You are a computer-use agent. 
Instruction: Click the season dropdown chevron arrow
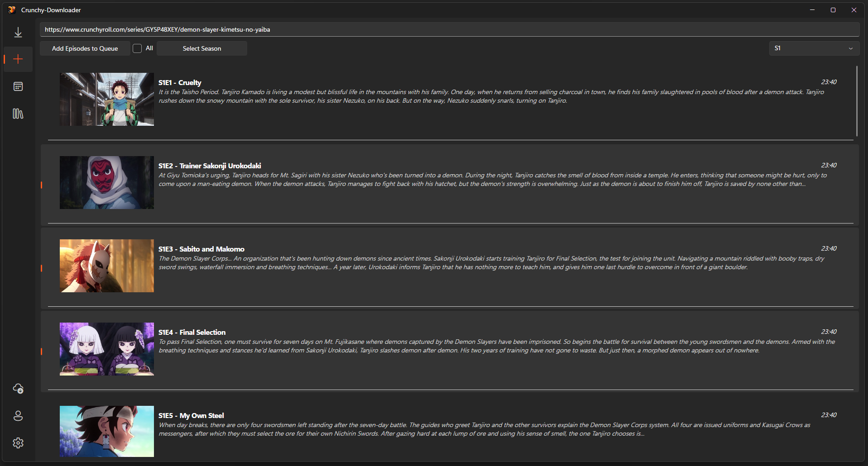coord(850,48)
